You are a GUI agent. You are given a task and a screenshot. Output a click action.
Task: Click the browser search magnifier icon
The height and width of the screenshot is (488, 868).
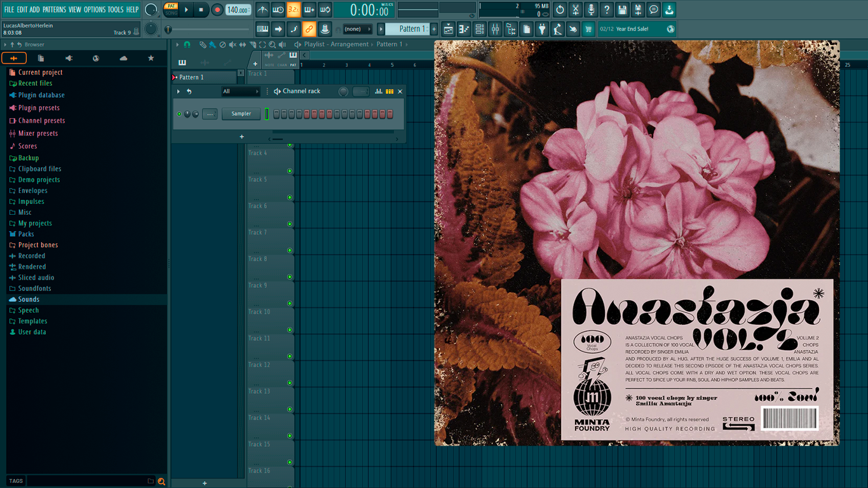point(161,481)
